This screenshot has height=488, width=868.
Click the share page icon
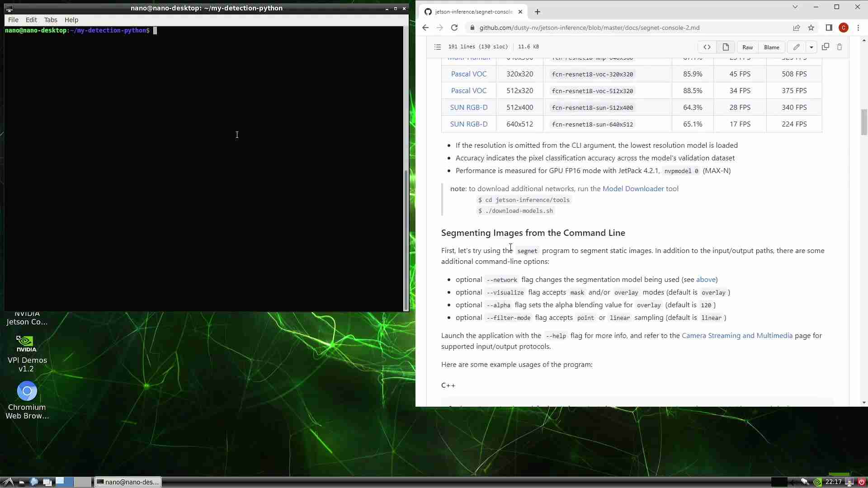797,28
